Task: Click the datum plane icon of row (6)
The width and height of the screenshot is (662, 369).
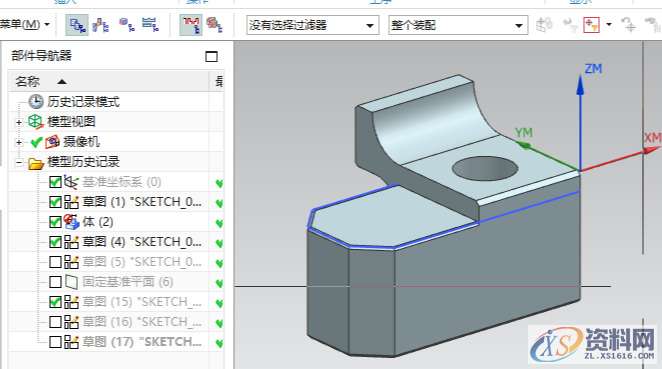Action: click(71, 282)
